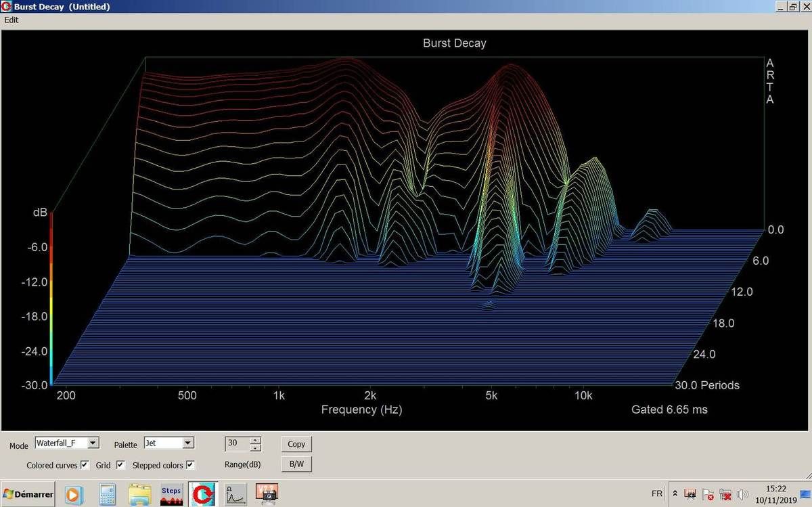Screen dimensions: 812x507
Task: Open the impedance curve app in taskbar
Action: (x=235, y=494)
